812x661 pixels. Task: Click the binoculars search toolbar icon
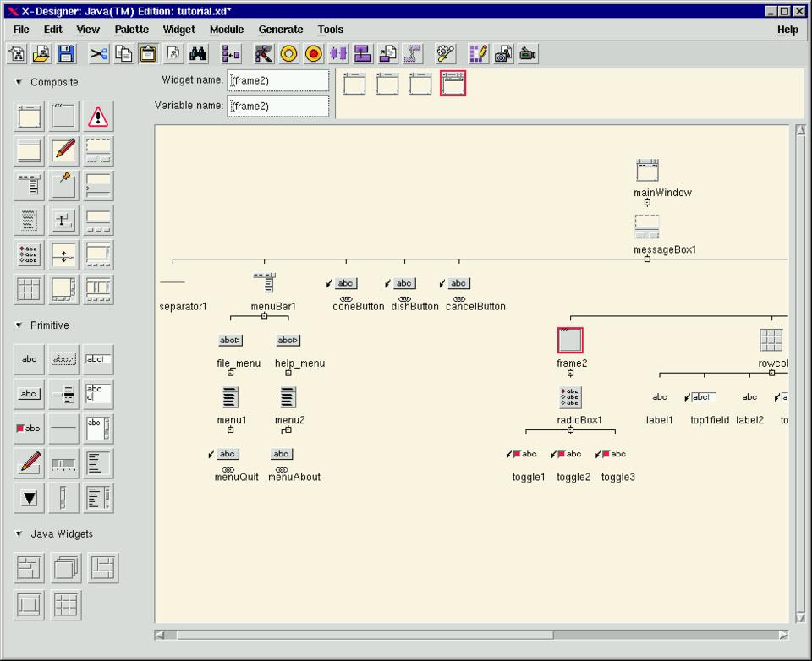click(198, 54)
